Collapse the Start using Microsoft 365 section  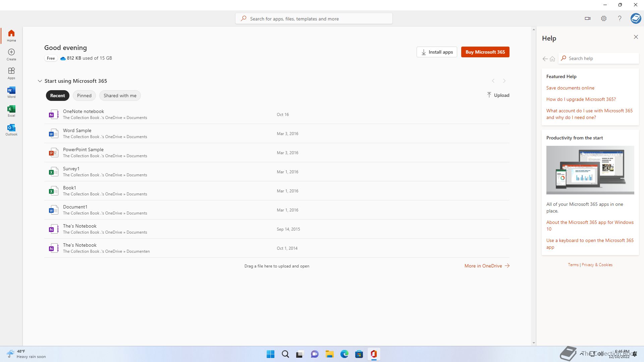point(40,81)
